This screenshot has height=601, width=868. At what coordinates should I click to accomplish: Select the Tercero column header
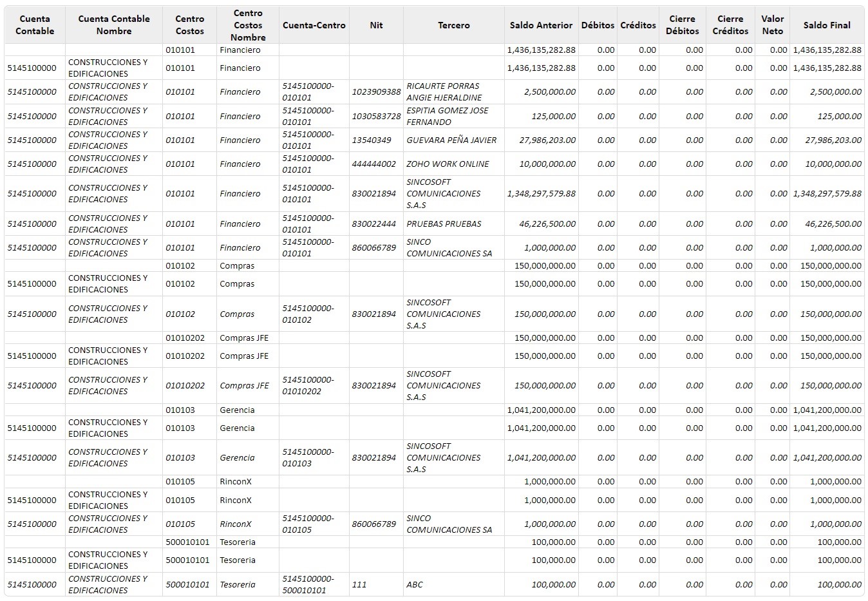(454, 25)
